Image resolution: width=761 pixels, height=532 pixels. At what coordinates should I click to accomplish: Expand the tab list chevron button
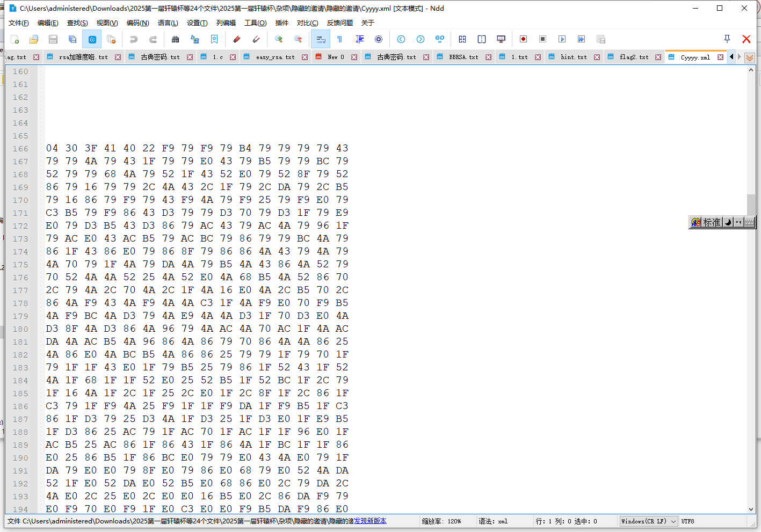click(750, 57)
